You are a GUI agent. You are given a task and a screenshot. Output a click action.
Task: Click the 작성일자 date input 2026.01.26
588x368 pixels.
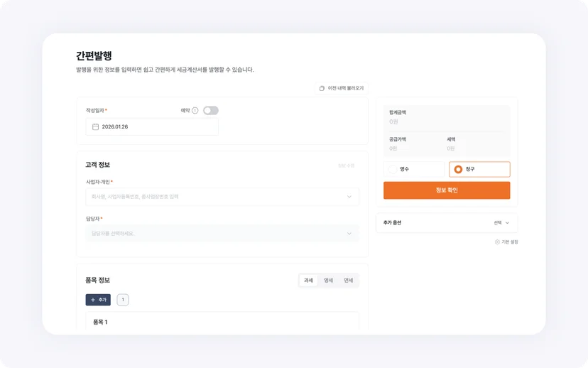152,126
